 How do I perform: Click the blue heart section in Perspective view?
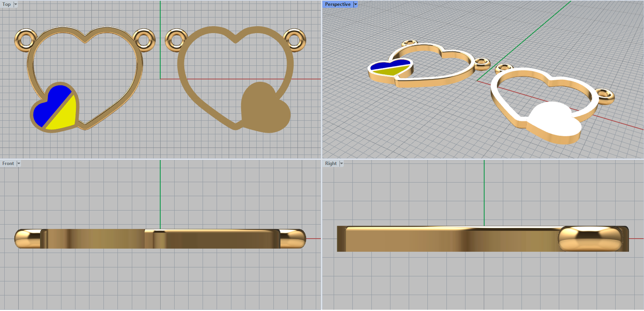point(388,64)
